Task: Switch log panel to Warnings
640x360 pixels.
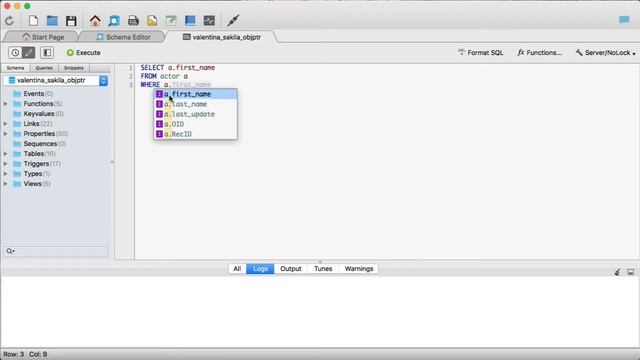Action: click(359, 269)
